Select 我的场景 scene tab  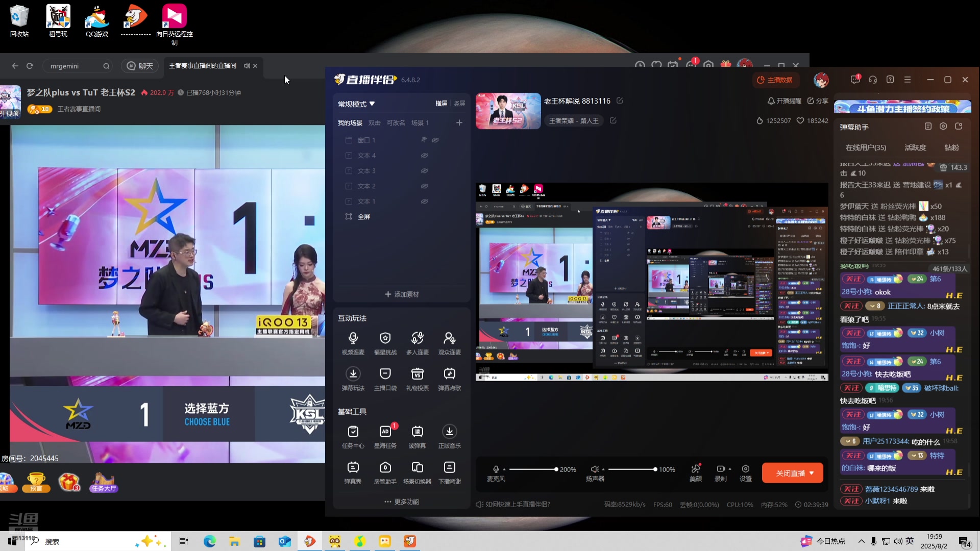[x=350, y=122]
